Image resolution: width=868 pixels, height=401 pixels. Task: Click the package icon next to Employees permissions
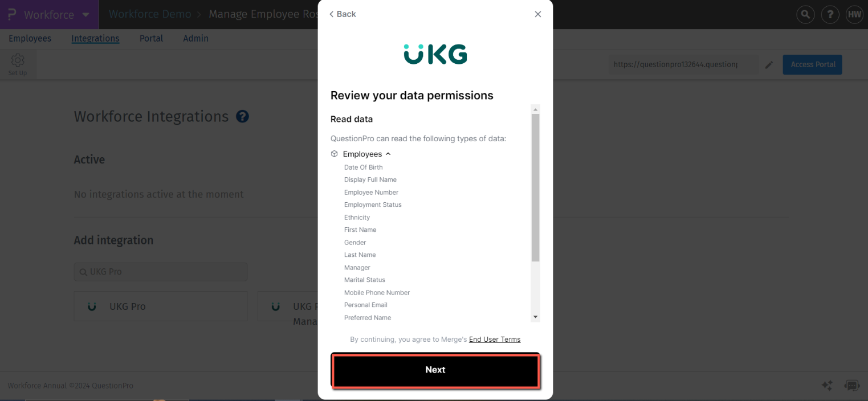[x=334, y=153]
